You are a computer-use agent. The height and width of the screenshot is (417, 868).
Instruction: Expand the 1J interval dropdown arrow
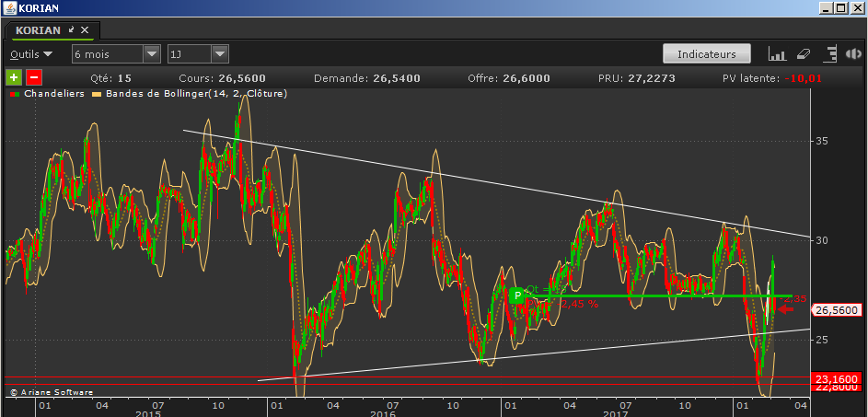[x=220, y=54]
